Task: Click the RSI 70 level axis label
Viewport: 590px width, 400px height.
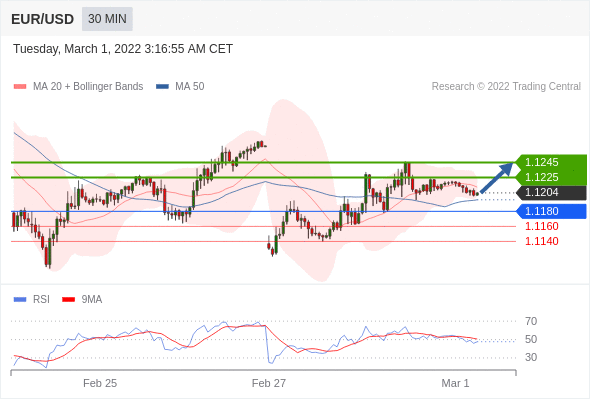Action: (x=531, y=321)
